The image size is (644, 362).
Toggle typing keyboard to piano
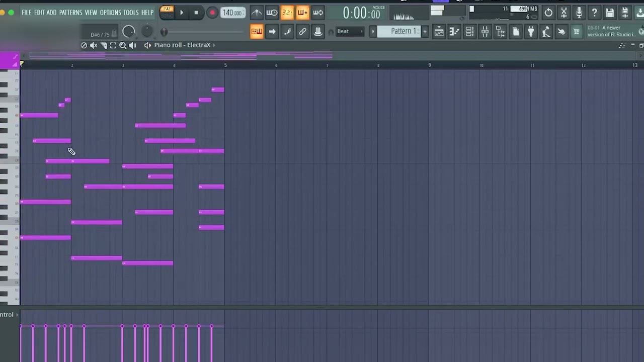[x=257, y=32]
